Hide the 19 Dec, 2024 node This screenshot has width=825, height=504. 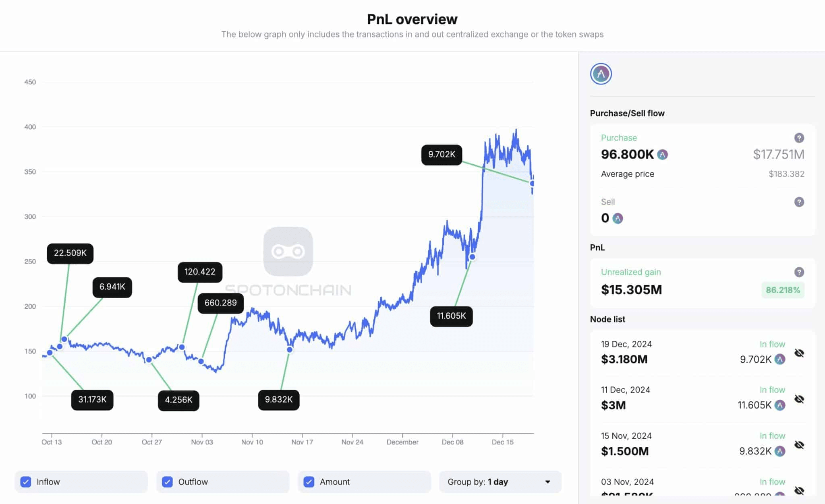[799, 353]
